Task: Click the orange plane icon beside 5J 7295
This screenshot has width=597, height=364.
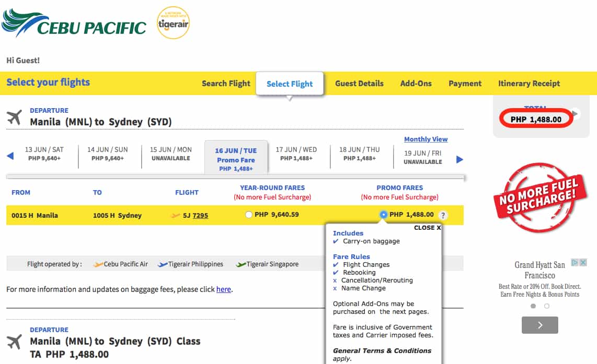Action: point(176,216)
